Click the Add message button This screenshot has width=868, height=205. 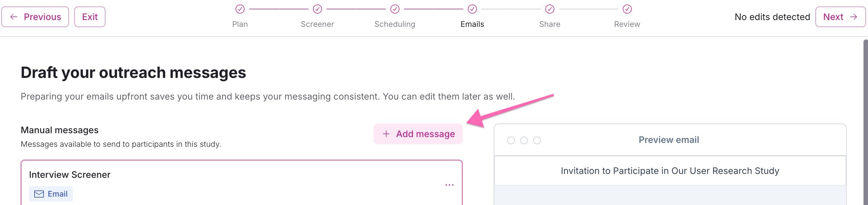point(418,134)
